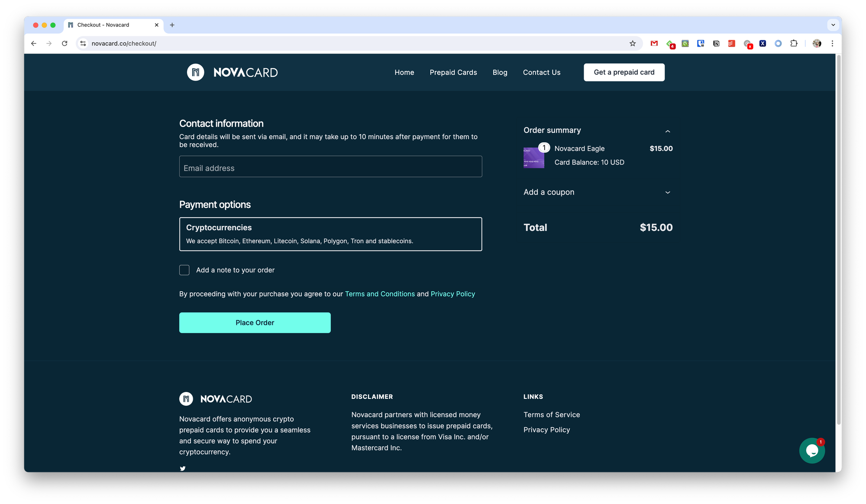Collapse the Order summary section

point(667,131)
